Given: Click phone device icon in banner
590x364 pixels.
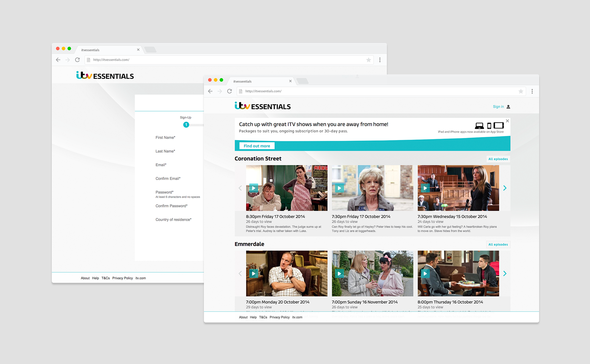Looking at the screenshot, I should (x=489, y=126).
